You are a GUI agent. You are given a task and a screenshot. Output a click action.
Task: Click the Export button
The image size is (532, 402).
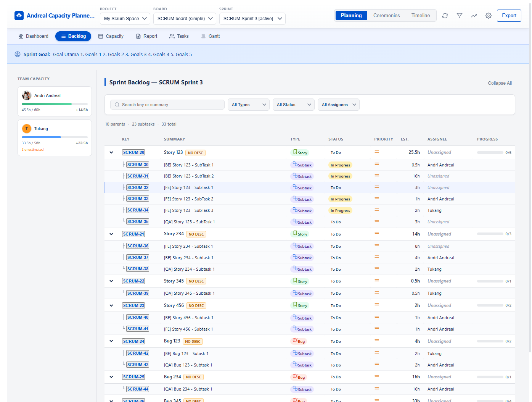(x=509, y=16)
